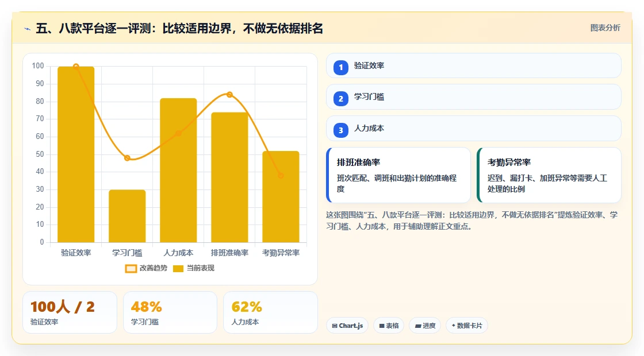Click the y-axis value 50
Viewport: 644px width, 356px height.
(x=40, y=154)
